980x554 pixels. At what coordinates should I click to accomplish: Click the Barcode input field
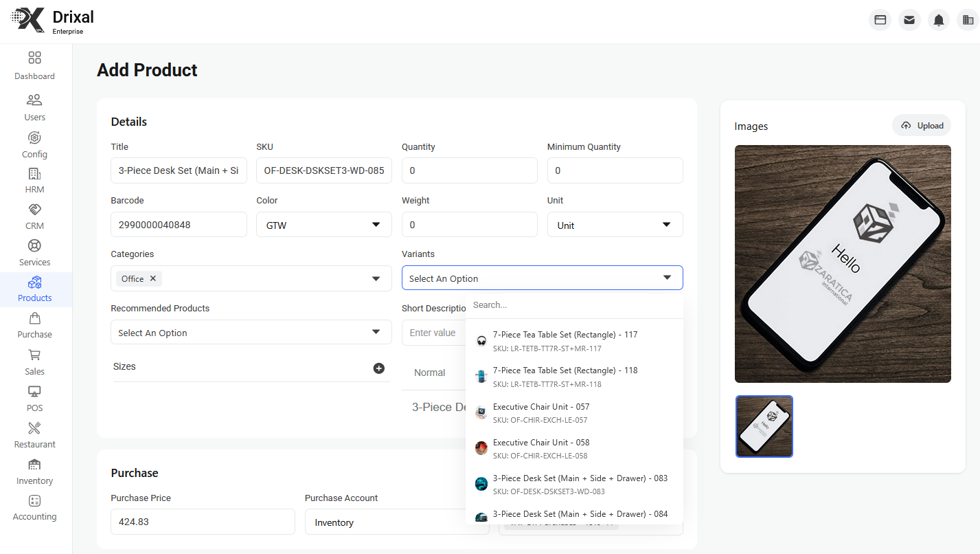click(x=179, y=225)
